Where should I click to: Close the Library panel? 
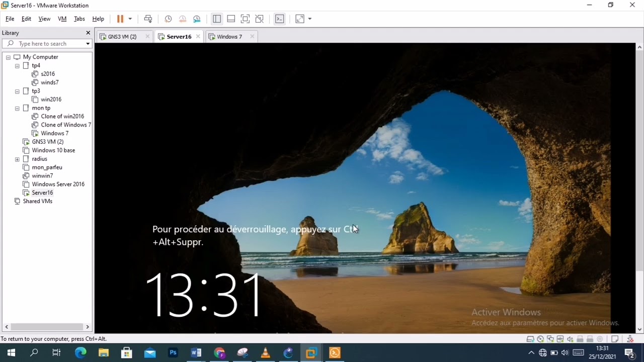pos(88,33)
